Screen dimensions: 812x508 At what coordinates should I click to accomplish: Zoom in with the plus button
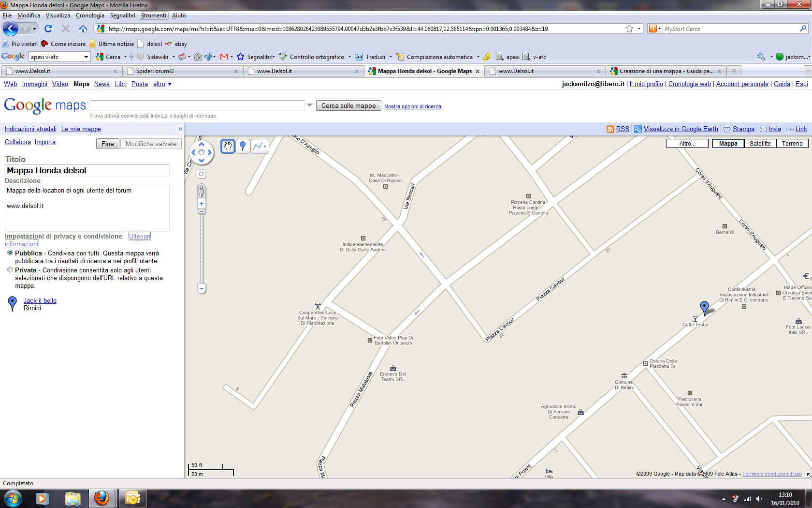(202, 204)
